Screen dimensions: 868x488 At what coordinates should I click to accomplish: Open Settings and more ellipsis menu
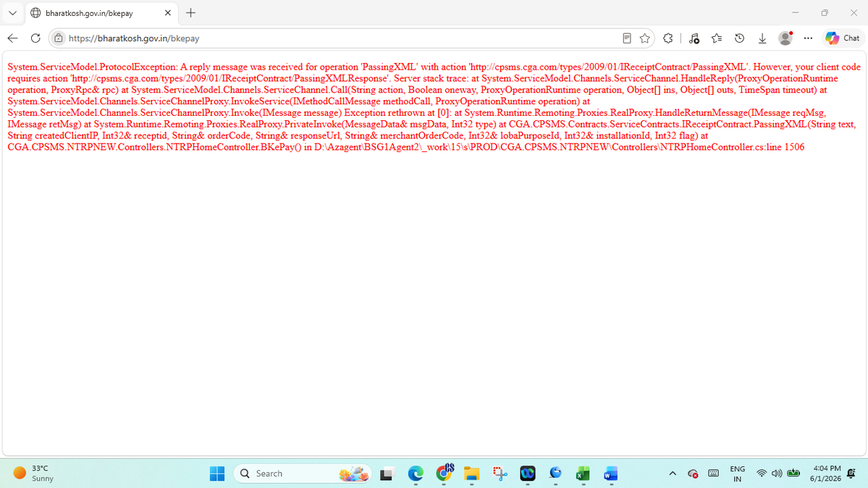[808, 38]
